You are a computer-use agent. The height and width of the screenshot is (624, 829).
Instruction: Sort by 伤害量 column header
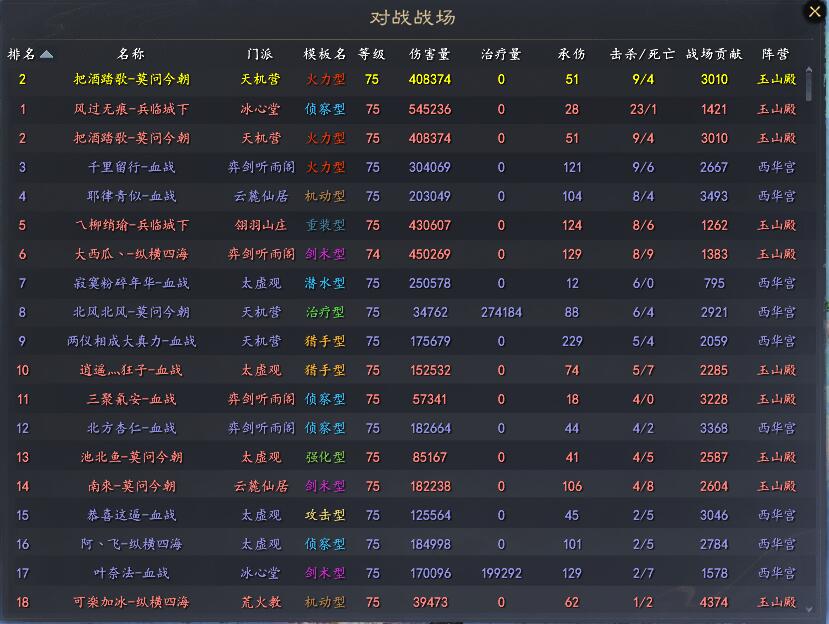pyautogui.click(x=429, y=54)
